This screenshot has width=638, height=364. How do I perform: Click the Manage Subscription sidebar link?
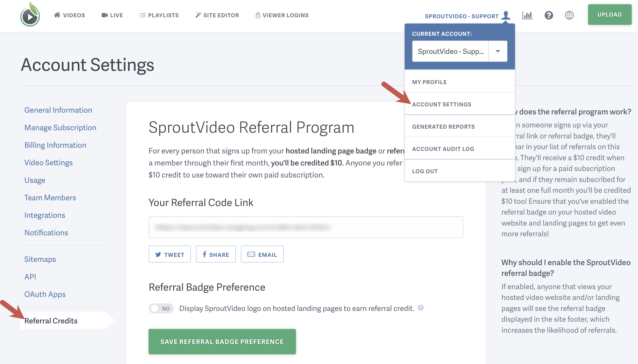[x=60, y=127]
